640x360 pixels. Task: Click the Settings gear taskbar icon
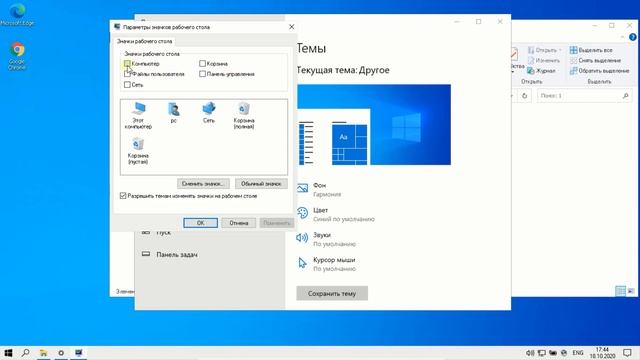[x=61, y=353]
